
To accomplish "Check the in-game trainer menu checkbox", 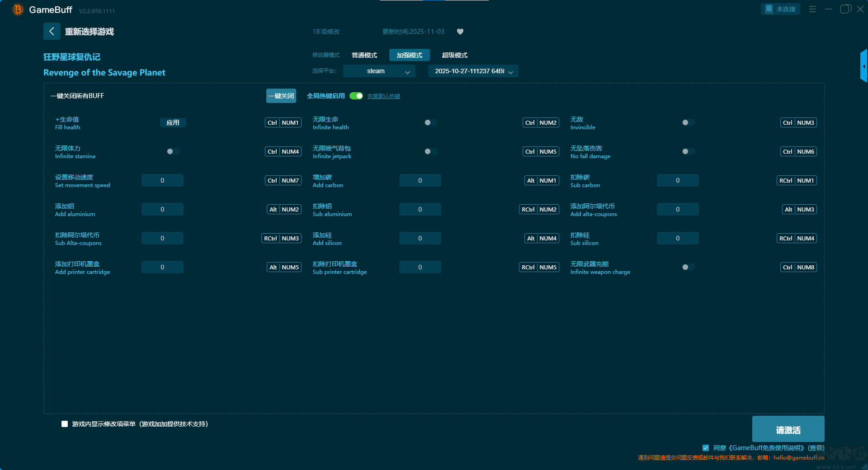I will click(65, 424).
